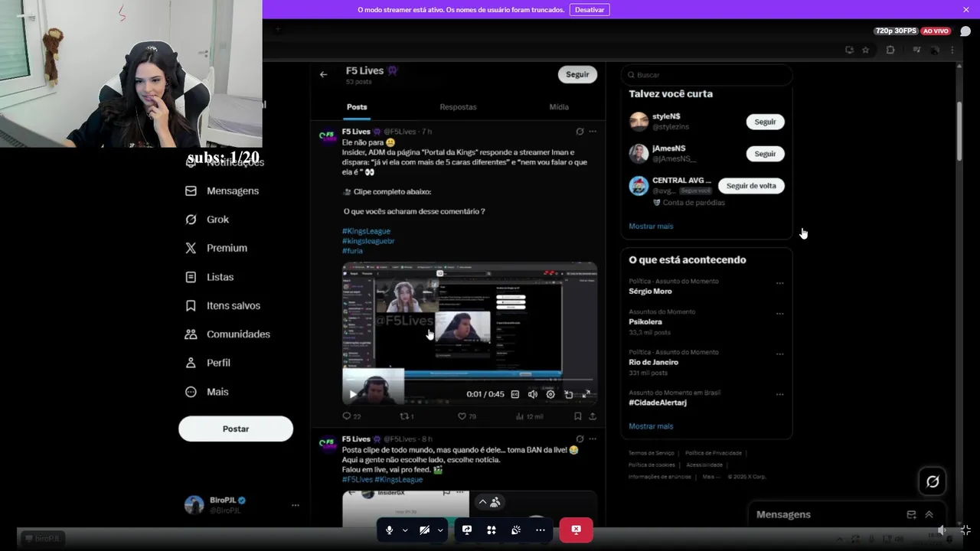The width and height of the screenshot is (980, 551).
Task: Toggle the camera on button
Action: point(424,530)
